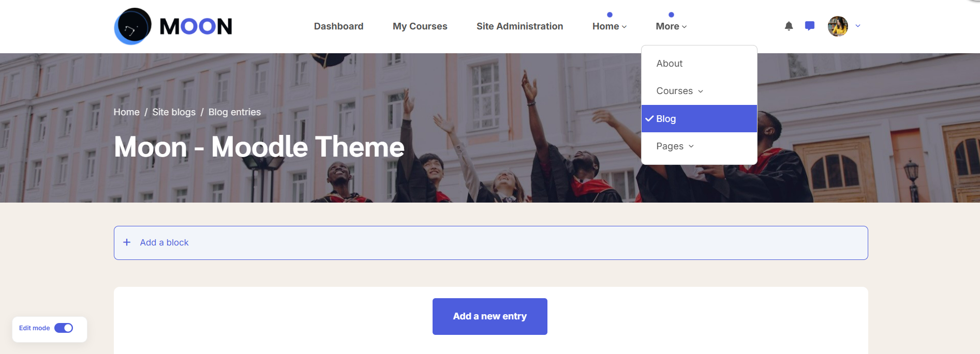Viewport: 980px width, 354px height.
Task: Open My Courses in top navigation
Action: [x=420, y=26]
